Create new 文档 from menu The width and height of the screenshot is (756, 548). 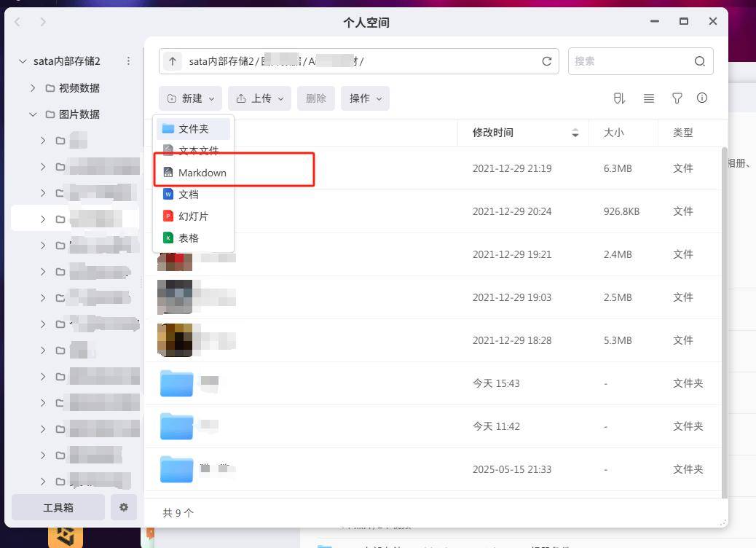point(193,195)
